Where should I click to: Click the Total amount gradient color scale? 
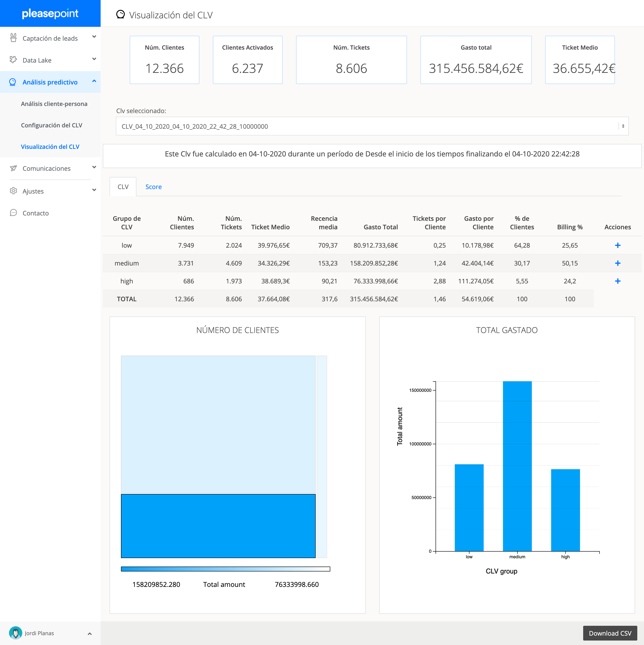tap(225, 569)
